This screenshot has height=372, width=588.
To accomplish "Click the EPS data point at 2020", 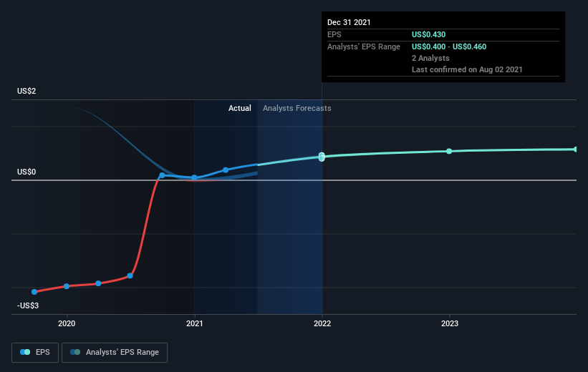I will [x=67, y=286].
